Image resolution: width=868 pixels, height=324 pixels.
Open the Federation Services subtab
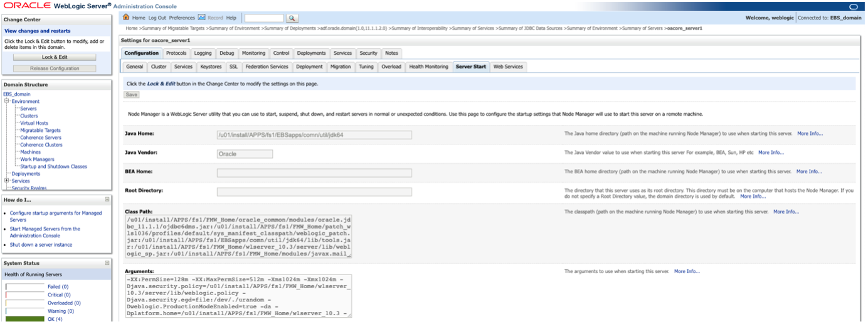(267, 67)
